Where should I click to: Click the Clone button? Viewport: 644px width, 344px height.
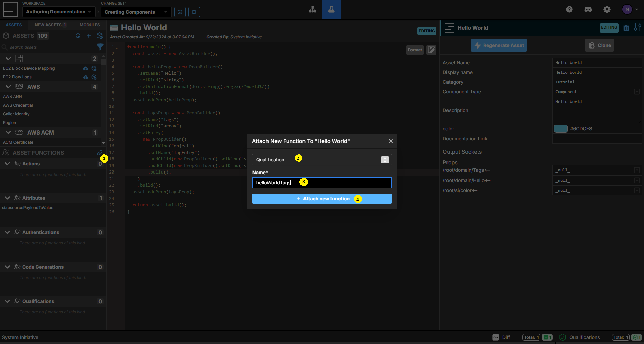[600, 45]
